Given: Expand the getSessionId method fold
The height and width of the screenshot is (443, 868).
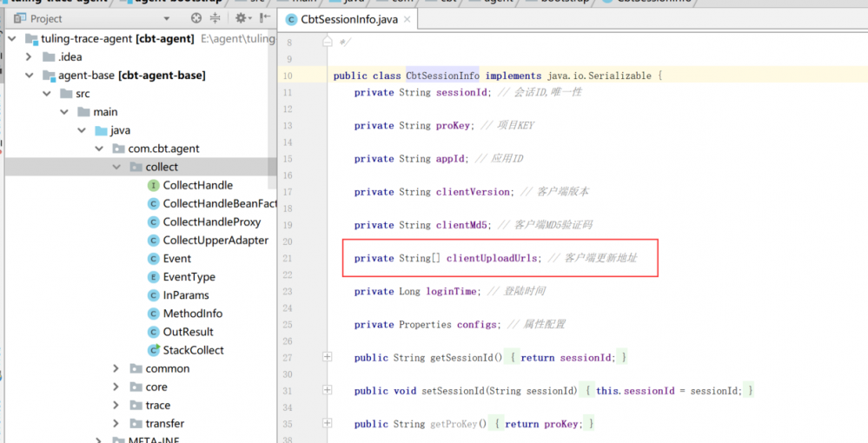Looking at the screenshot, I should [x=328, y=357].
